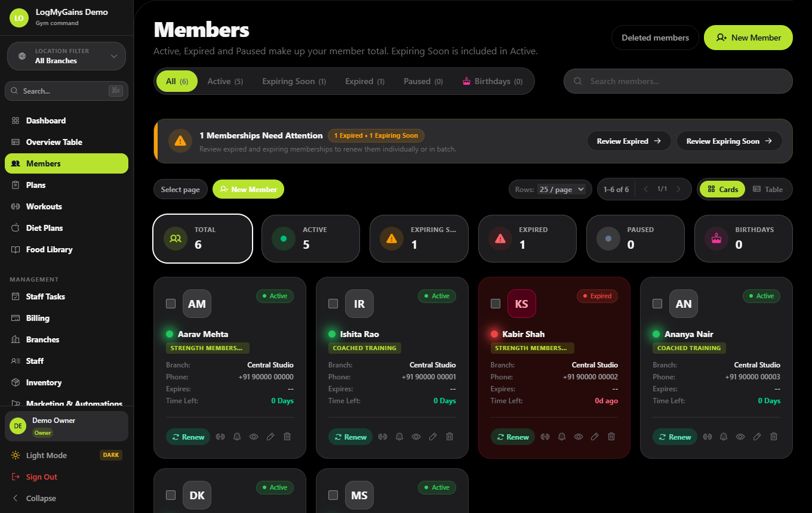Open Workouts in the sidebar
The image size is (812, 513).
click(x=66, y=206)
